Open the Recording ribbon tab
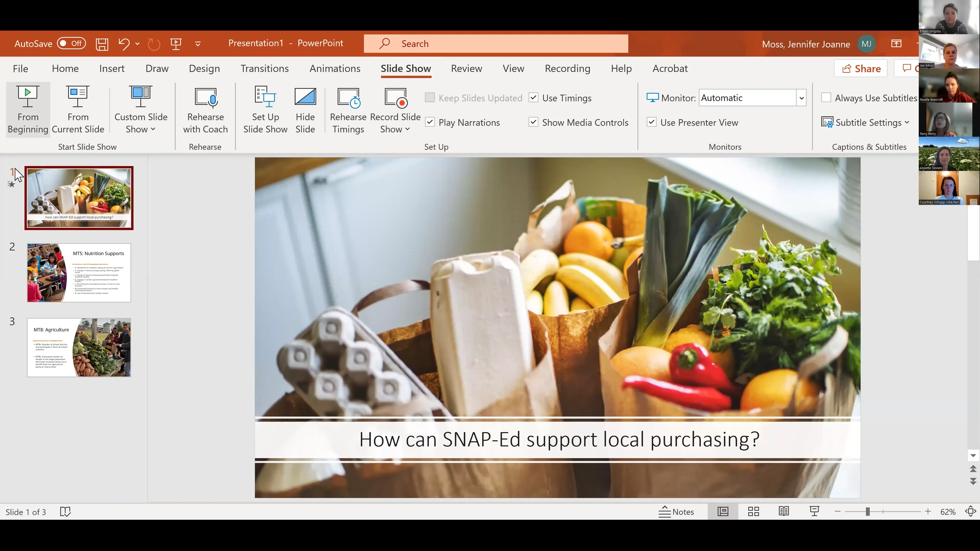 (567, 68)
